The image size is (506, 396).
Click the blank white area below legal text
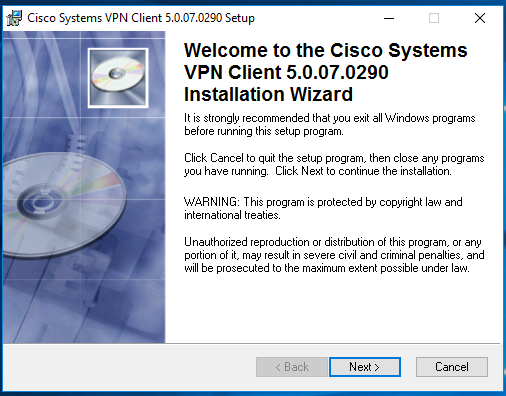tap(333, 308)
